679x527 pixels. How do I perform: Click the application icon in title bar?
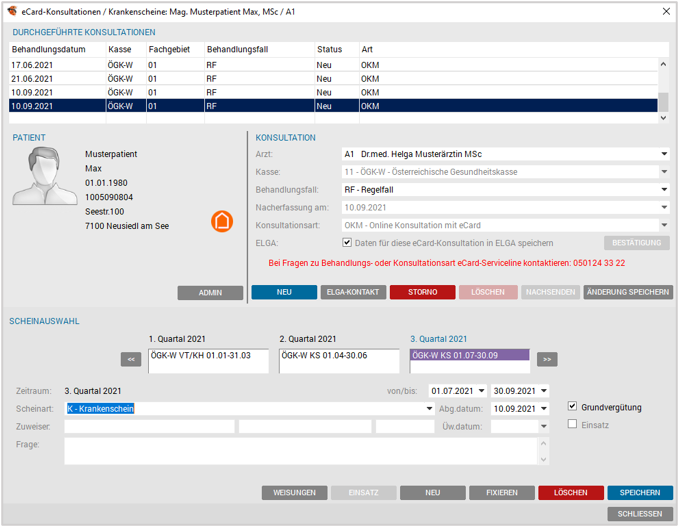point(12,11)
